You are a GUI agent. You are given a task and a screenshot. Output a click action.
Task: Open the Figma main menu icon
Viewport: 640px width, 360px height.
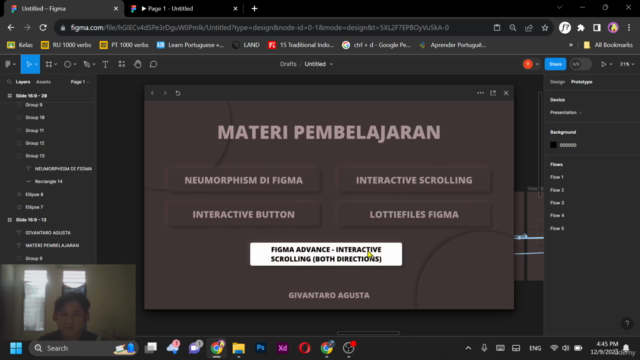[8, 64]
